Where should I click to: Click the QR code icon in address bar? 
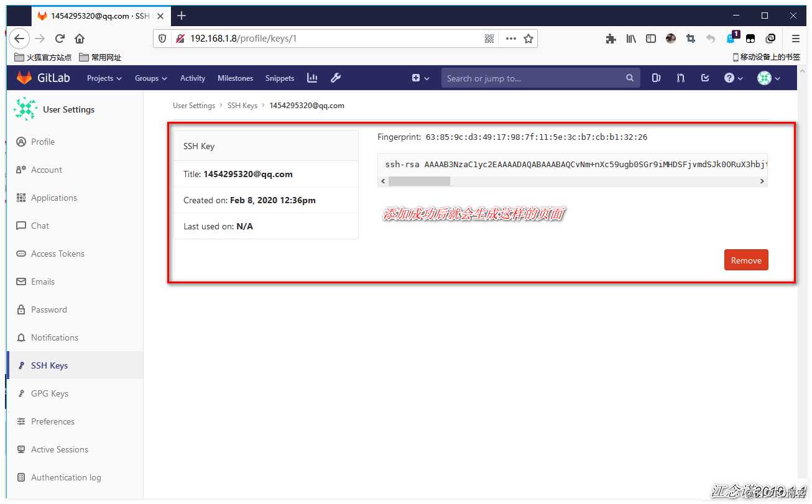(x=489, y=39)
